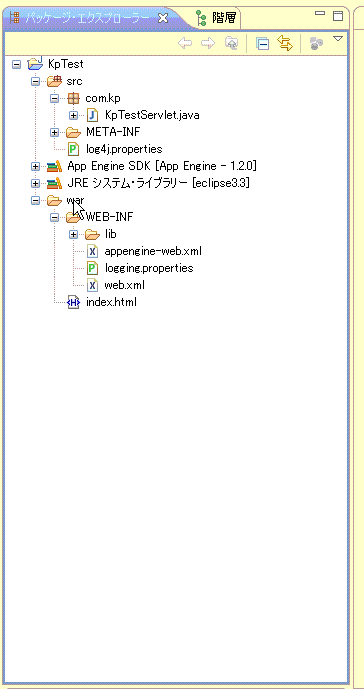Screen dimensions: 364x689
Task: Select the WEB-INF folder label
Action: coord(109,217)
